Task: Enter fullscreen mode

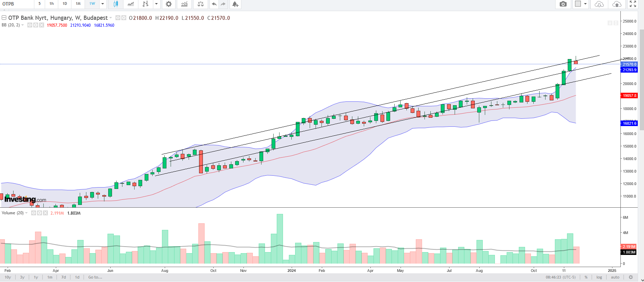Action: click(633, 4)
